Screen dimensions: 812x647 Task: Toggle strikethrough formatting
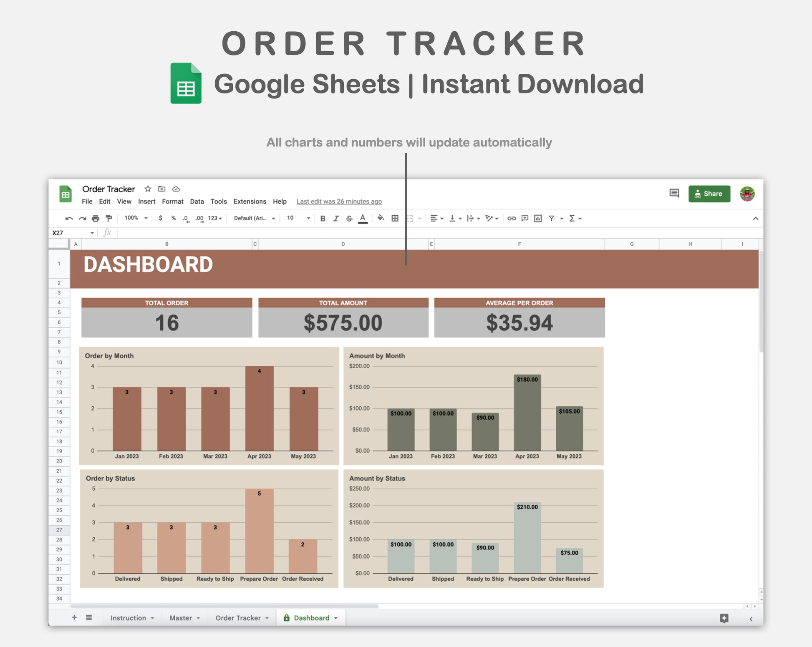coord(349,218)
